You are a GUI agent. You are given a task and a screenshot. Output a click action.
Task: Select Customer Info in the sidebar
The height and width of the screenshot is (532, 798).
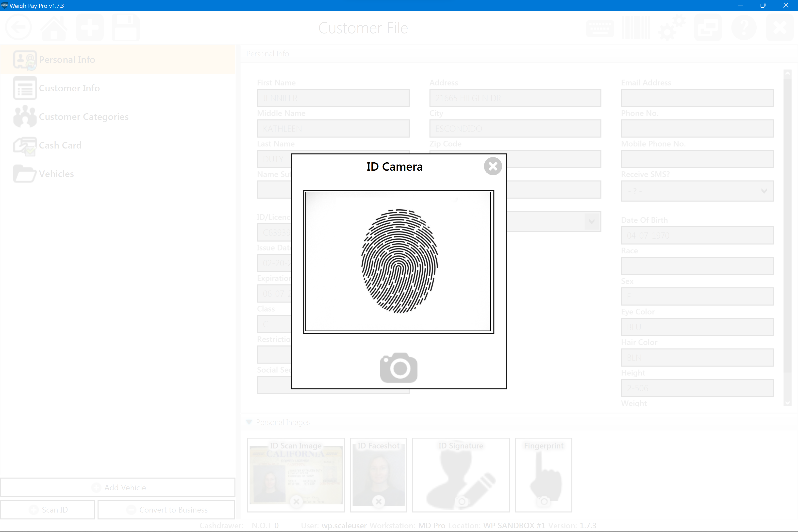[x=69, y=88]
